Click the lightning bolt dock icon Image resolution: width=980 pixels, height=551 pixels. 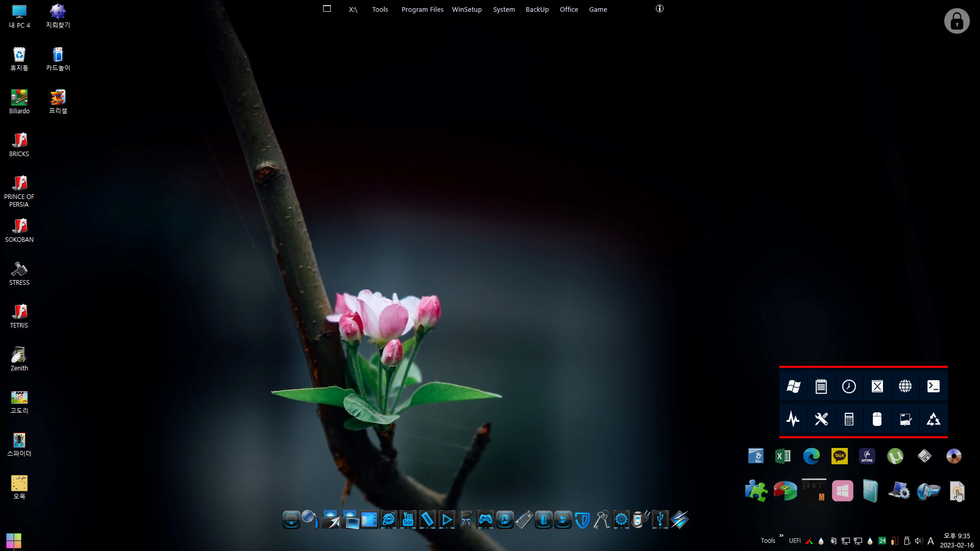pyautogui.click(x=680, y=519)
